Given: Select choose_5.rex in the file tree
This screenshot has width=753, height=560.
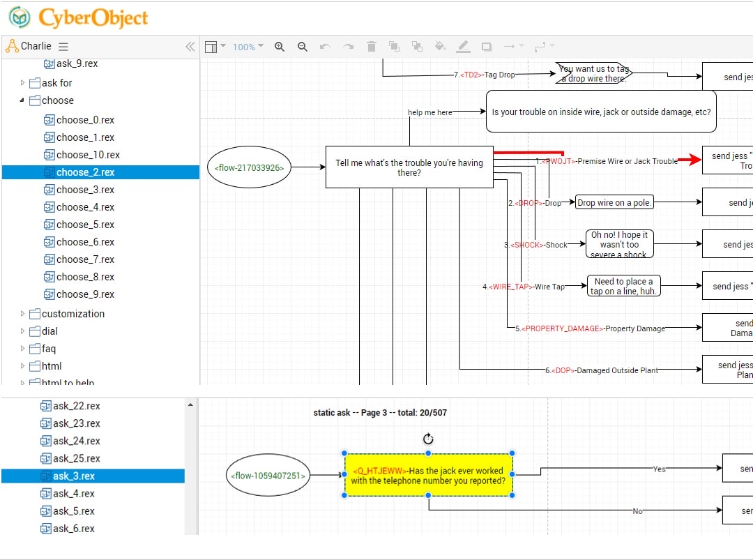Looking at the screenshot, I should pyautogui.click(x=85, y=225).
